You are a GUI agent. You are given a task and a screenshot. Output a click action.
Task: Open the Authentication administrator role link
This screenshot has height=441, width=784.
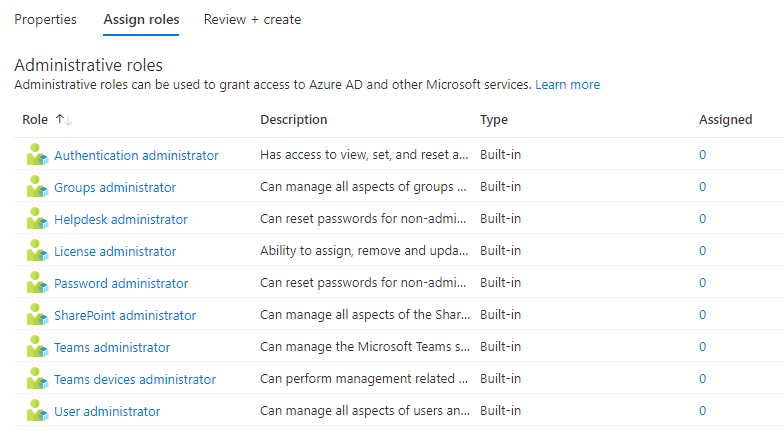click(x=136, y=155)
